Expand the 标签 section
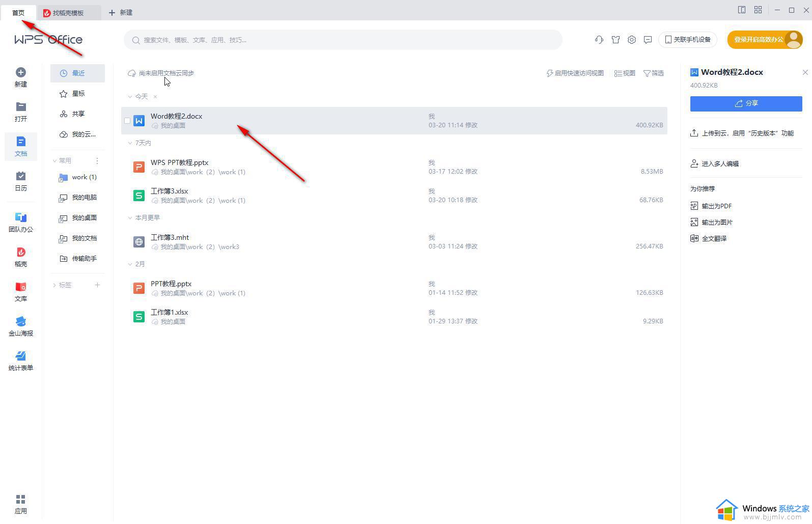Image resolution: width=812 pixels, height=524 pixels. 54,285
